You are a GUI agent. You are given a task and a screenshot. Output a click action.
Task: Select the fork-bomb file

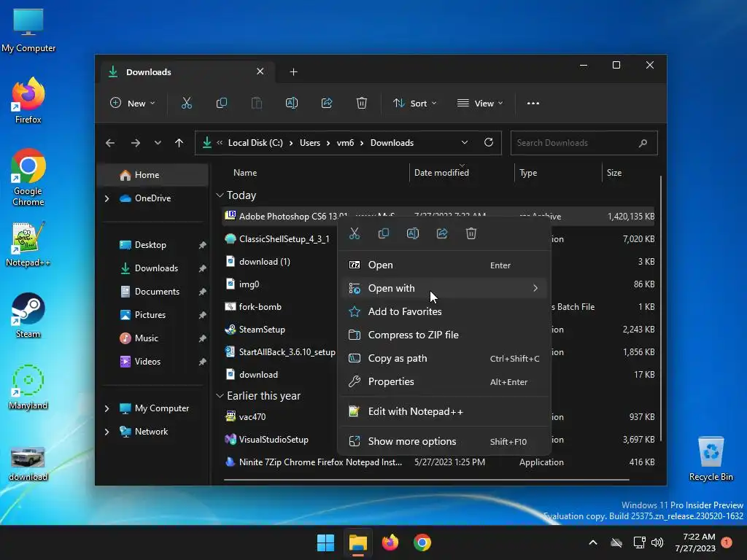click(260, 307)
